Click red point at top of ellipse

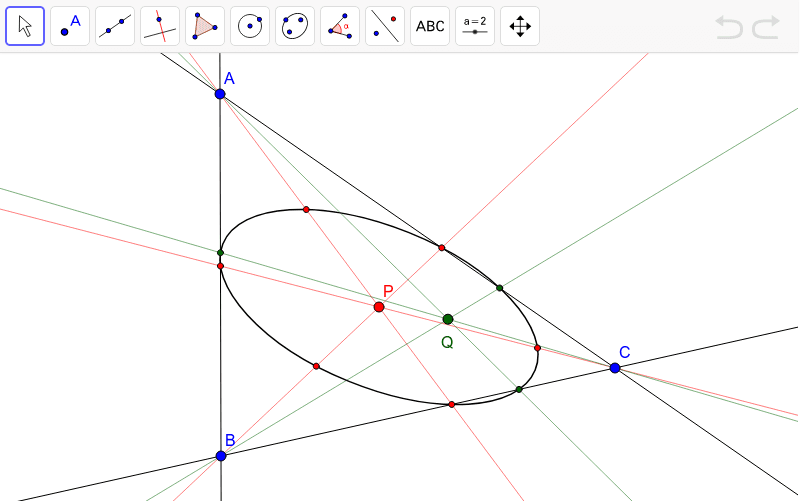(306, 210)
